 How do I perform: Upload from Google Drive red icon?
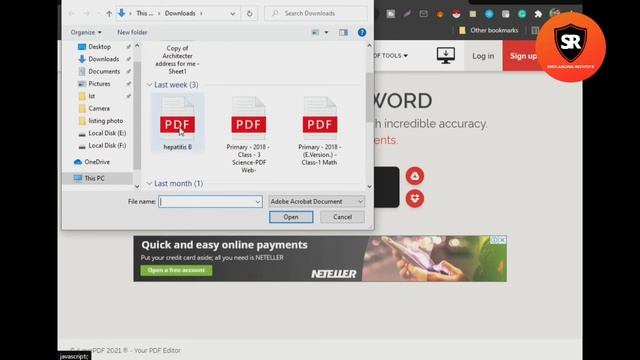tap(415, 176)
